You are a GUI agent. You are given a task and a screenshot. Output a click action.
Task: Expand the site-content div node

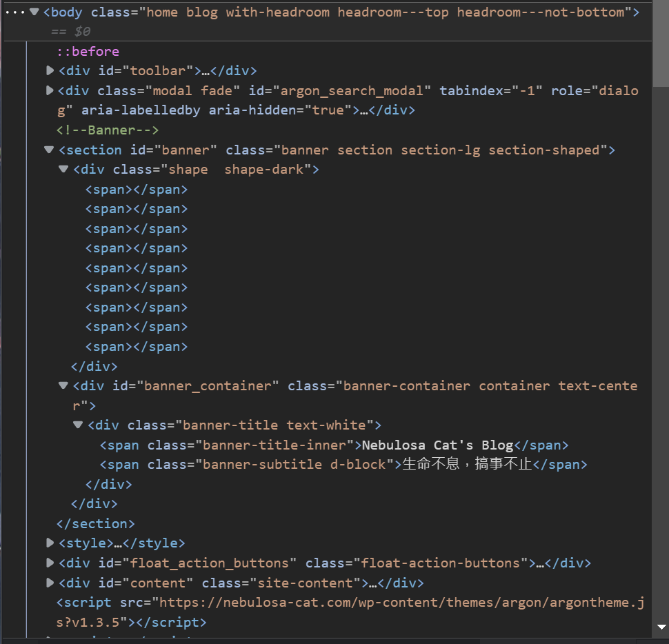(x=49, y=582)
